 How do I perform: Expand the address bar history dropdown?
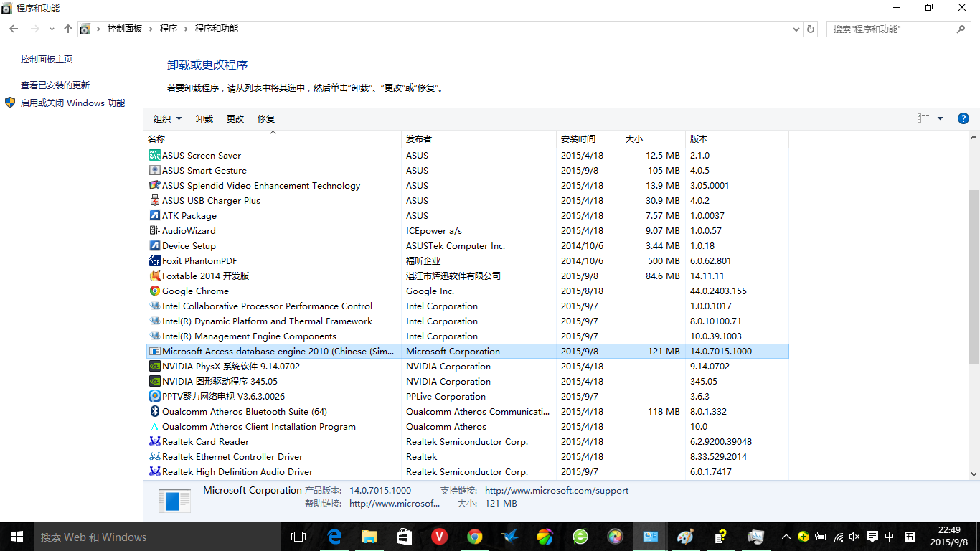click(x=796, y=29)
